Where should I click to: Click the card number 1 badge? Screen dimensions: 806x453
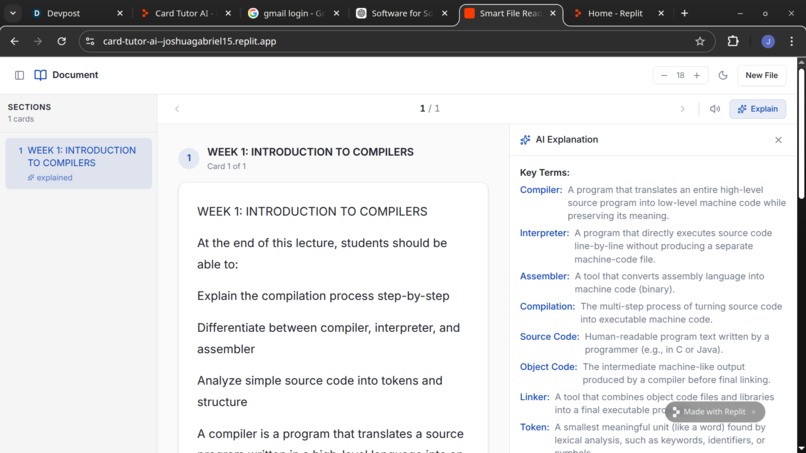pos(189,158)
